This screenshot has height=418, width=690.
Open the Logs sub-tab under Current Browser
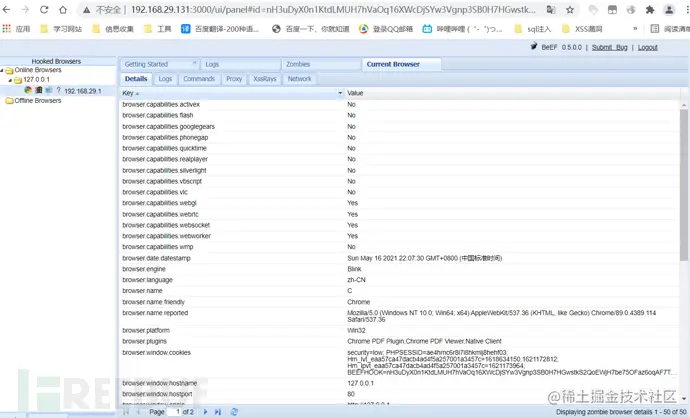coord(165,79)
